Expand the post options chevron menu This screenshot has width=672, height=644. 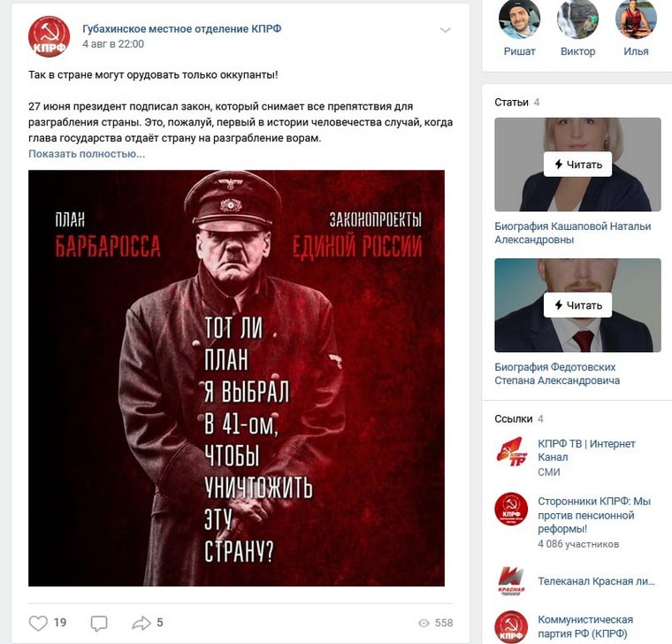(446, 30)
